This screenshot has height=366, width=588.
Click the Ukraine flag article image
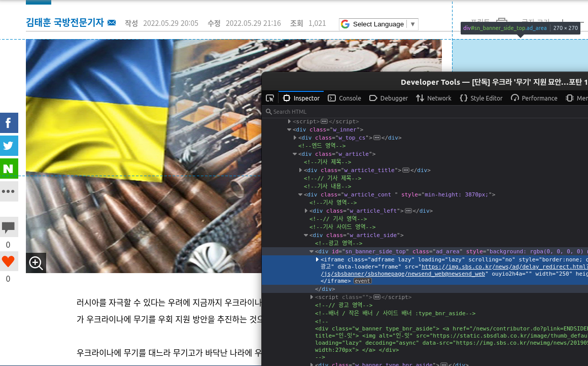(x=144, y=156)
